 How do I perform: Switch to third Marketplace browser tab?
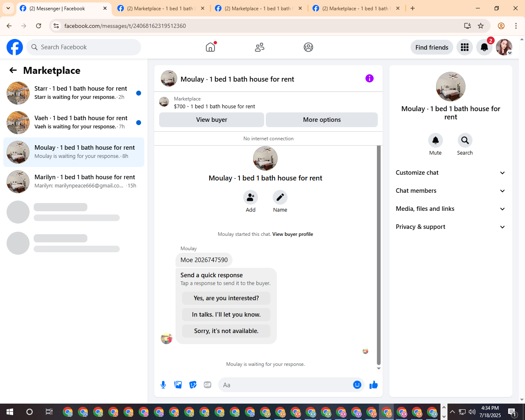coord(259,8)
